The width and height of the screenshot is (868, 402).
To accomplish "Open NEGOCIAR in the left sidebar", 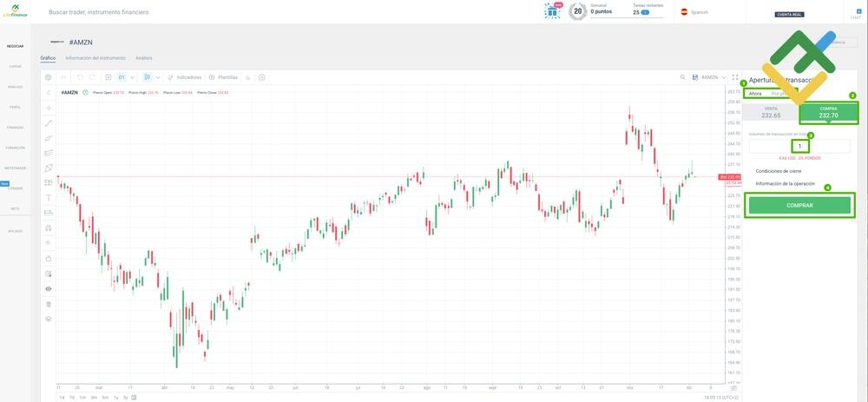I will click(x=15, y=46).
